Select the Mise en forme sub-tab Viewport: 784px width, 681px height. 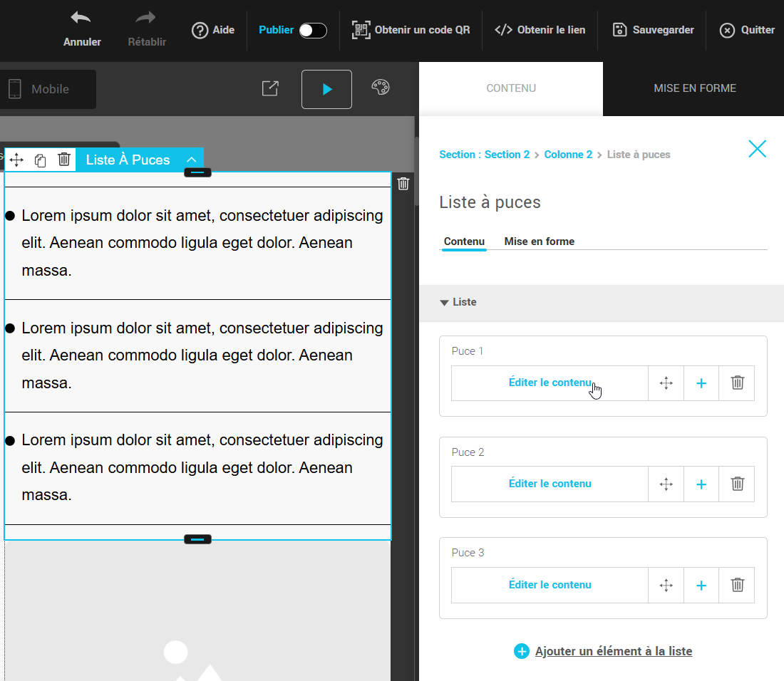point(539,241)
